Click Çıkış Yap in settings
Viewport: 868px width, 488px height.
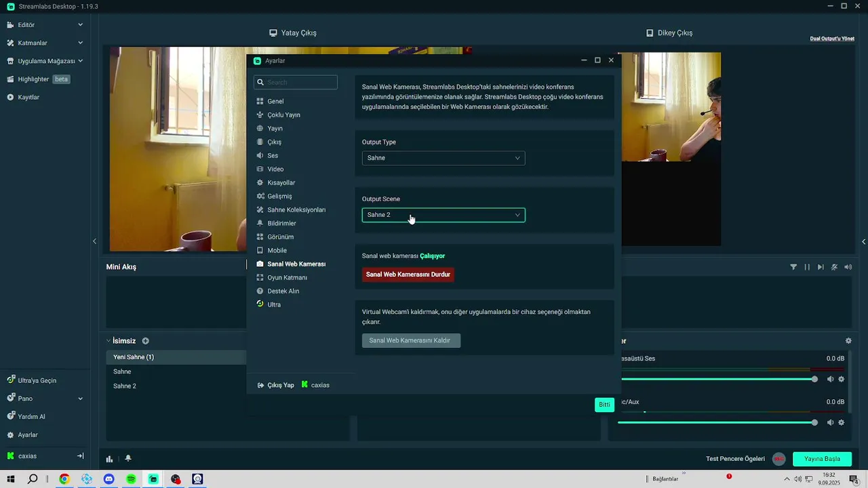(x=275, y=385)
